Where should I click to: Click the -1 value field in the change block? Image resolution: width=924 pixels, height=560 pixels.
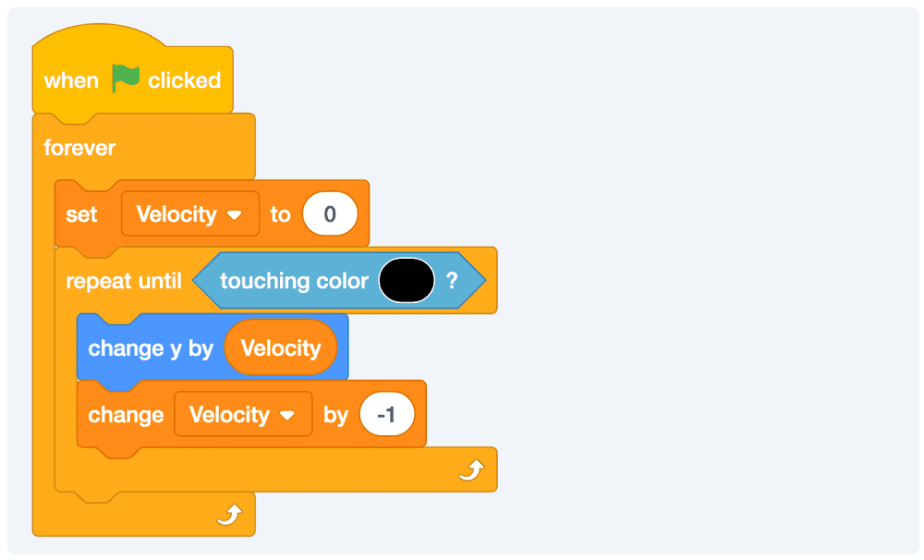(387, 415)
